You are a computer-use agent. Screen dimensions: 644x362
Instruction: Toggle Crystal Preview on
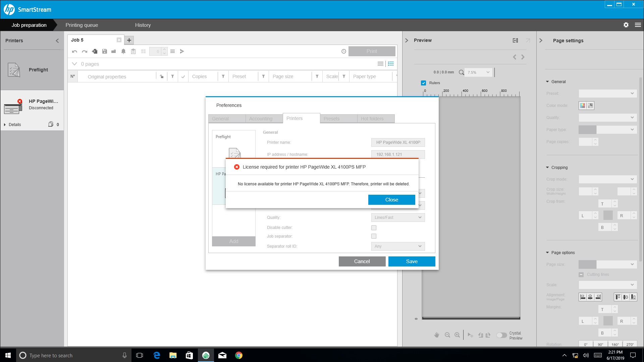(x=502, y=335)
